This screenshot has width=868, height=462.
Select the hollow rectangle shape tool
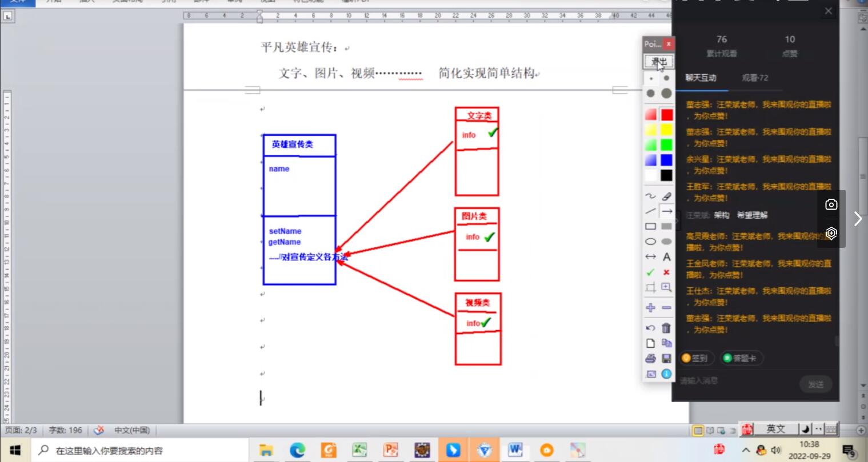point(650,226)
